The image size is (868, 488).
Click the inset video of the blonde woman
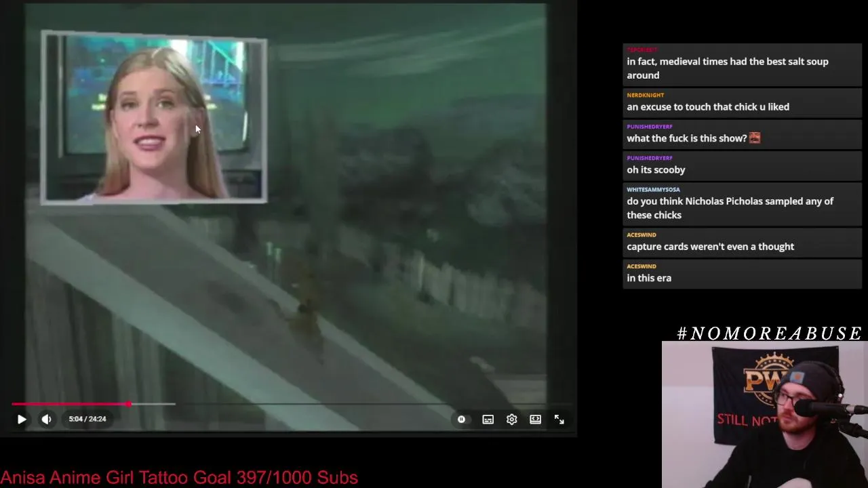(x=154, y=117)
